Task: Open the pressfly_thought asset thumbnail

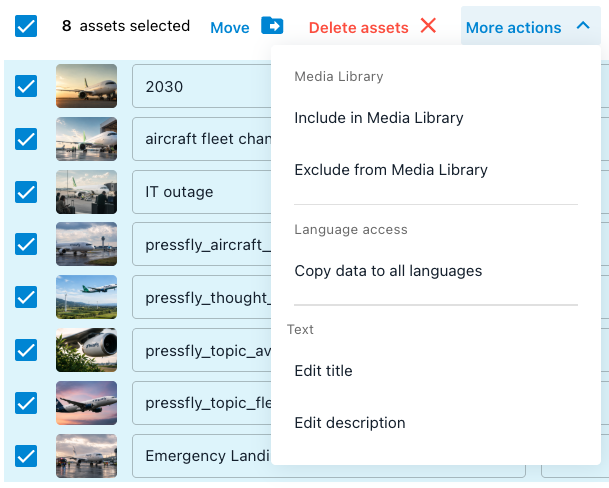Action: tap(86, 297)
